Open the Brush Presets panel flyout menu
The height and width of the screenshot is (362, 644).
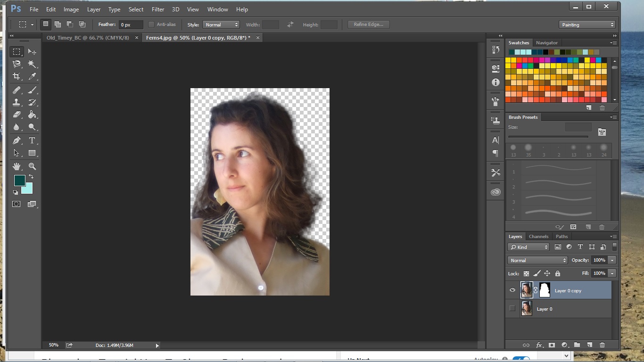pos(613,117)
